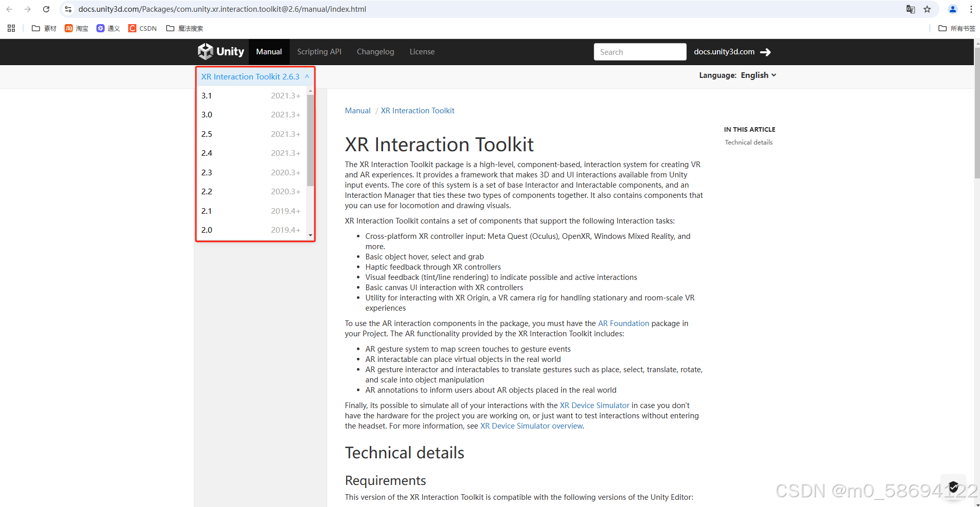Click the Unity logo icon
The image size is (980, 507).
pyautogui.click(x=205, y=51)
